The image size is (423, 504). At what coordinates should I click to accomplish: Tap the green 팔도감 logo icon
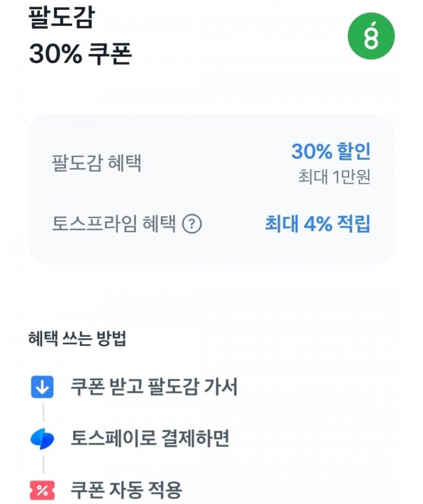tap(371, 34)
